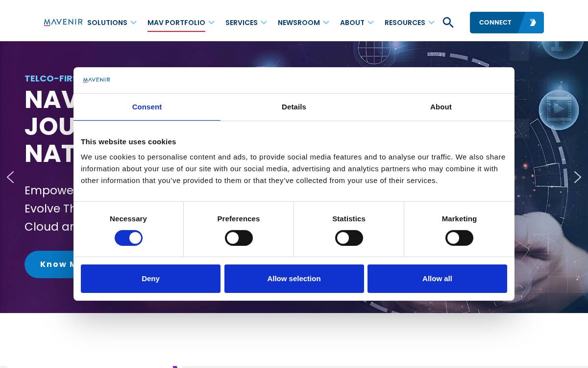Click the Deny button
The height and width of the screenshot is (368, 588).
click(150, 279)
